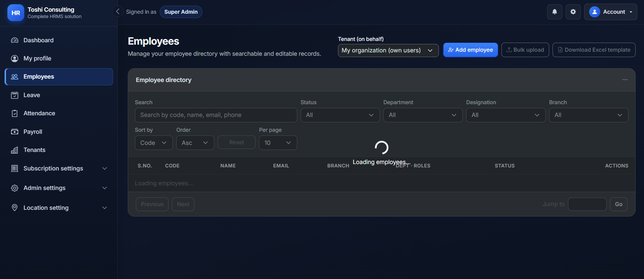This screenshot has height=279, width=644.
Task: Click the My profile sidebar icon
Action: pyautogui.click(x=14, y=58)
